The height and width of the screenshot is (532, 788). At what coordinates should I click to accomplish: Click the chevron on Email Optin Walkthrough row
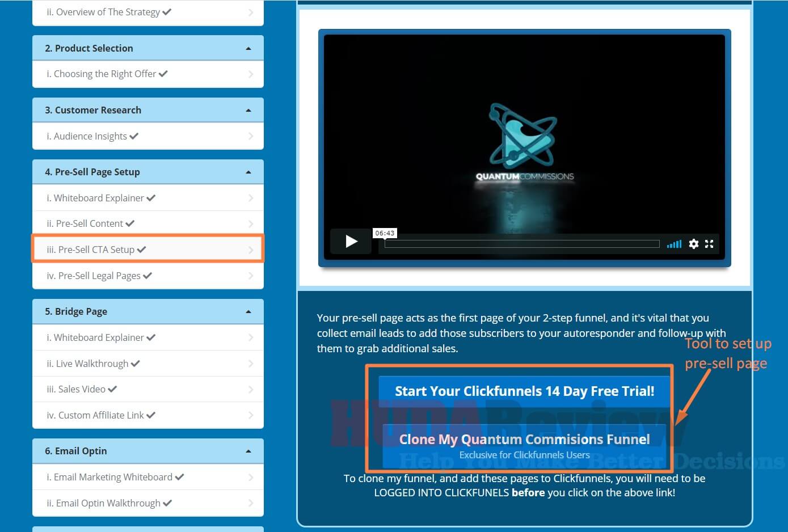[x=251, y=503]
